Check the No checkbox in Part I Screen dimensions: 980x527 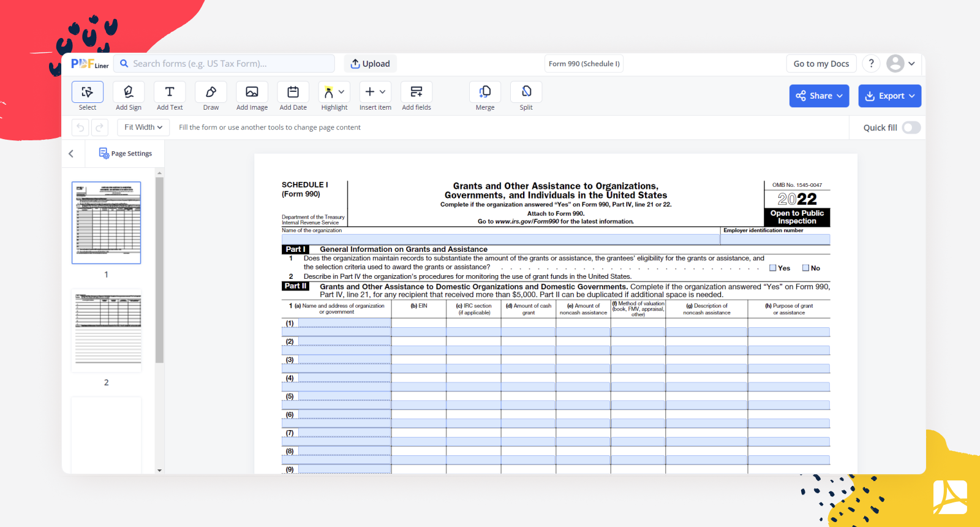pyautogui.click(x=806, y=268)
